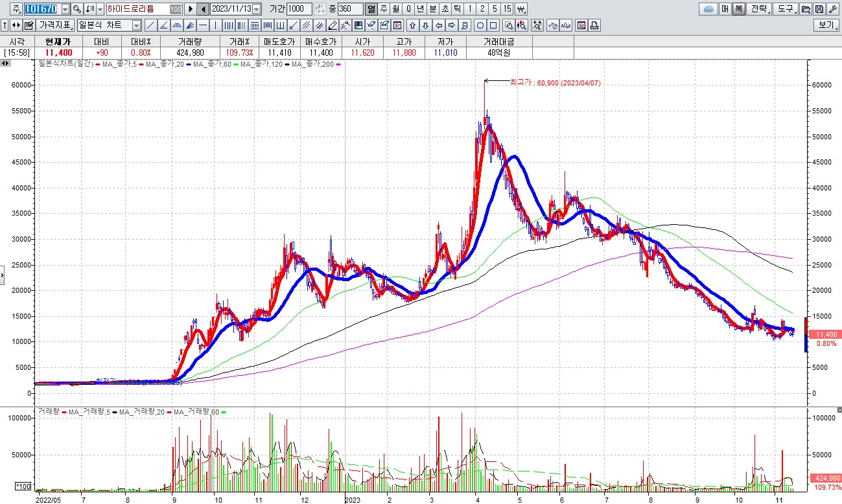The image size is (842, 504).
Task: Click MA_종가,60 legend label
Action: [x=212, y=63]
